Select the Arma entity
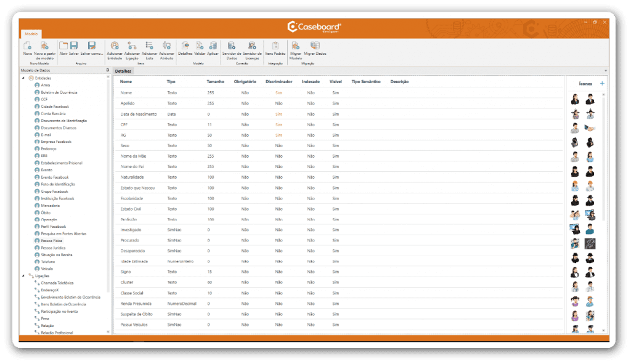This screenshot has width=631, height=364. (46, 85)
